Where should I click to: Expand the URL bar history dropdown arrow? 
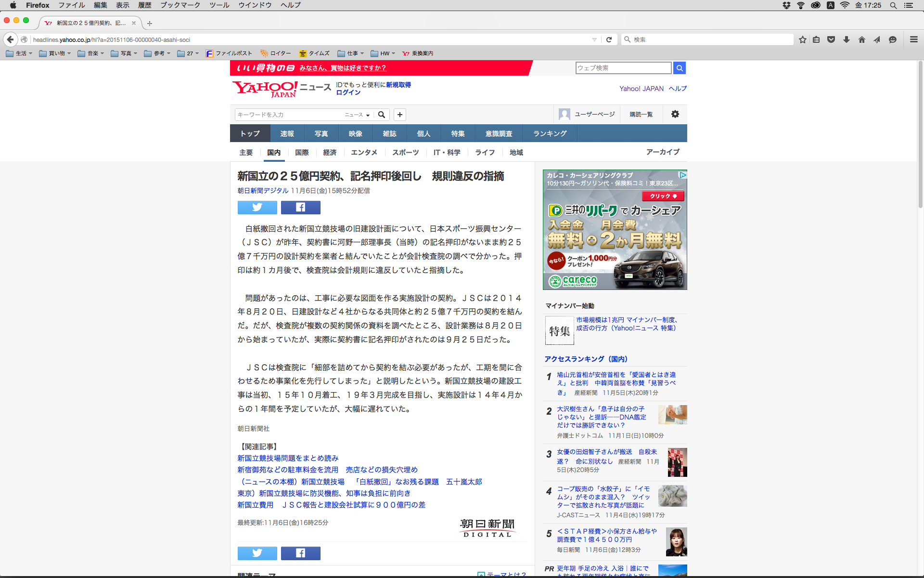(594, 39)
